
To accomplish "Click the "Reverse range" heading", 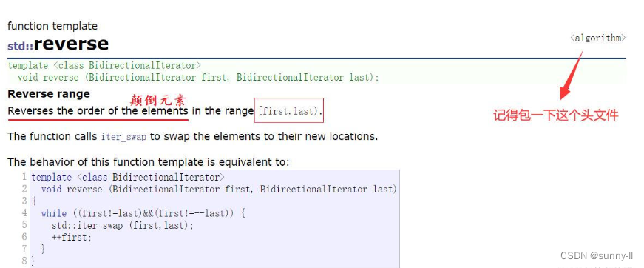I will pyautogui.click(x=49, y=94).
